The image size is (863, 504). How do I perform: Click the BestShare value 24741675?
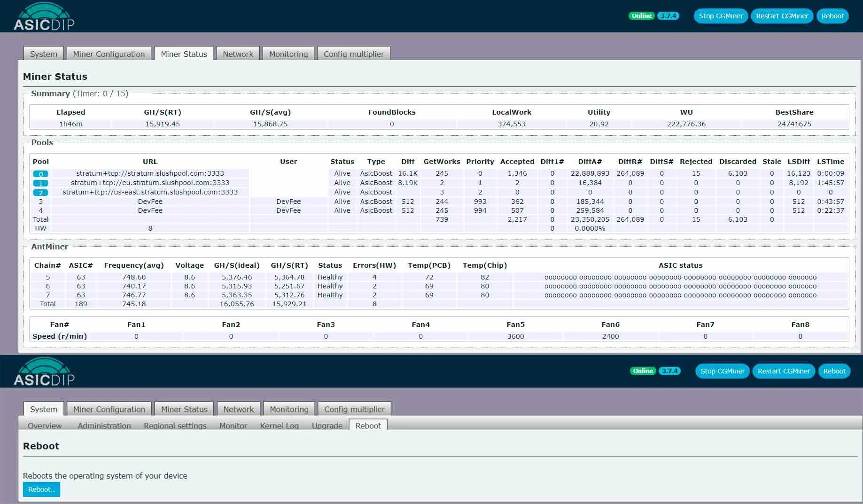click(794, 124)
